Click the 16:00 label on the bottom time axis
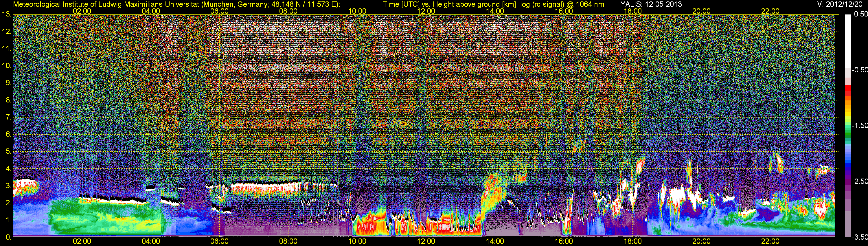 (x=564, y=241)
